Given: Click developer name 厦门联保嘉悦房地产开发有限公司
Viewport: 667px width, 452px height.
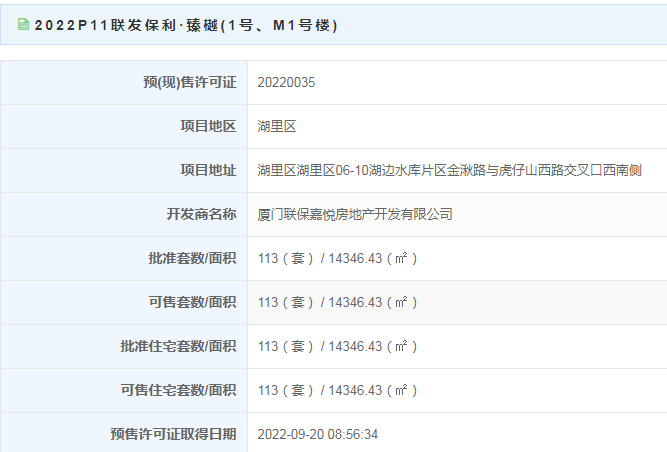Looking at the screenshot, I should click(x=355, y=214).
